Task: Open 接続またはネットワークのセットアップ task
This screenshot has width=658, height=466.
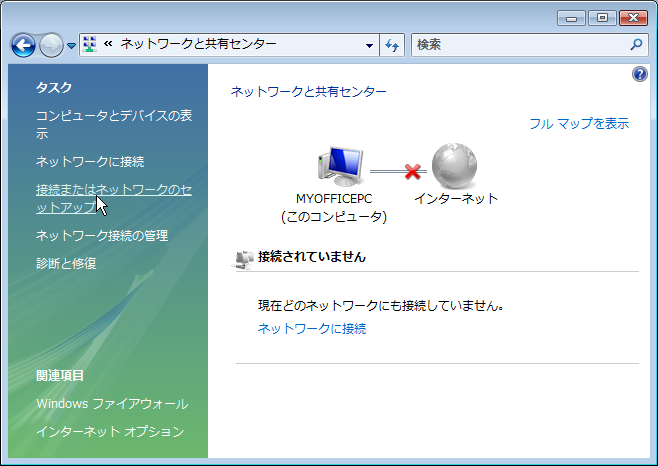Action: (x=114, y=199)
